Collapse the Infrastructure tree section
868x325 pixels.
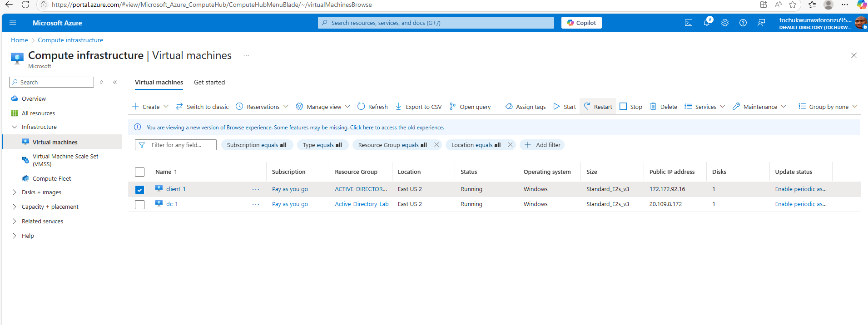(15, 127)
